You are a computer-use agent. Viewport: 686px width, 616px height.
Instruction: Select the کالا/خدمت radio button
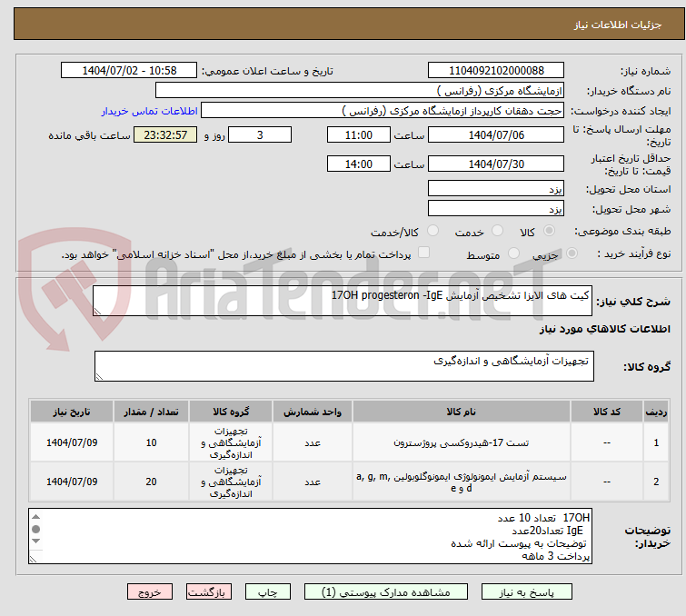tap(432, 231)
